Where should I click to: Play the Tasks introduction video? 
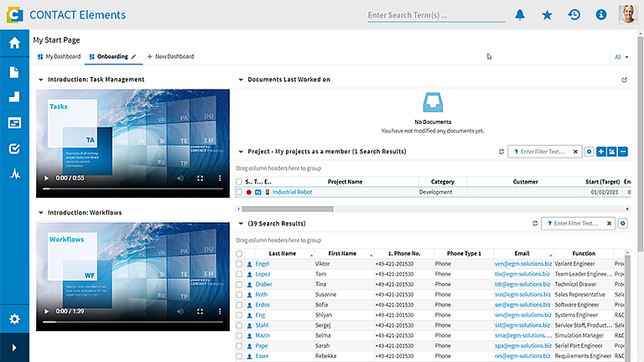click(46, 178)
